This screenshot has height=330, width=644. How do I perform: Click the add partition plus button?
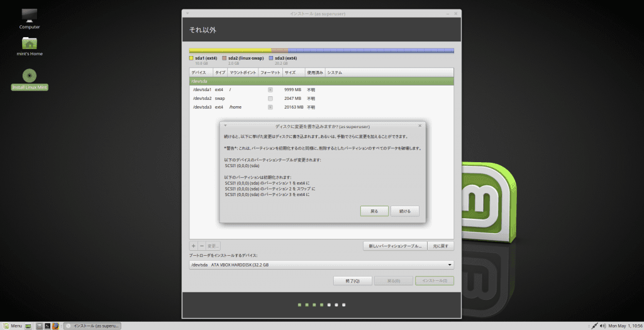194,246
